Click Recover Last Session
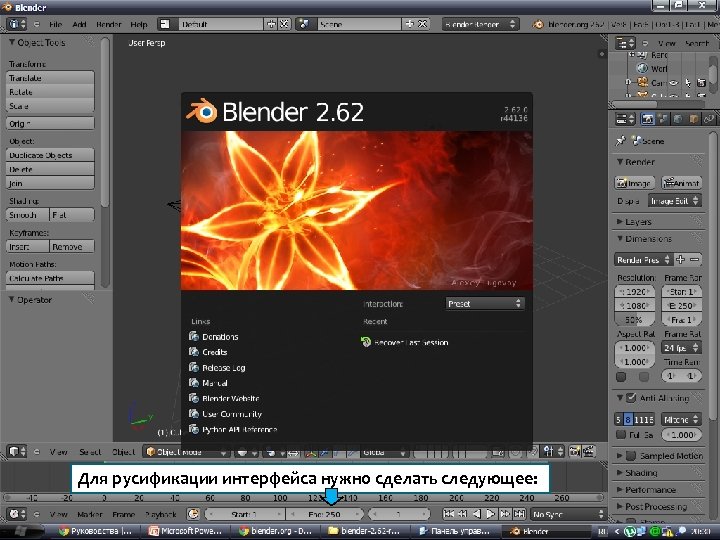 [x=405, y=342]
